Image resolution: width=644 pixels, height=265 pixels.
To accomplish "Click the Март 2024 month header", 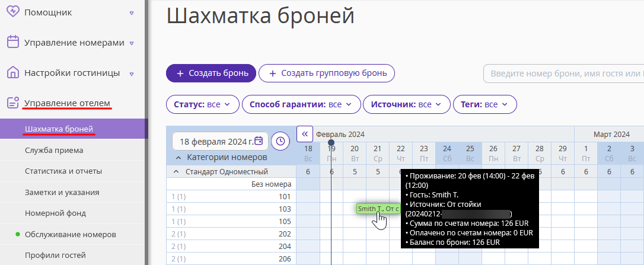I will point(611,135).
